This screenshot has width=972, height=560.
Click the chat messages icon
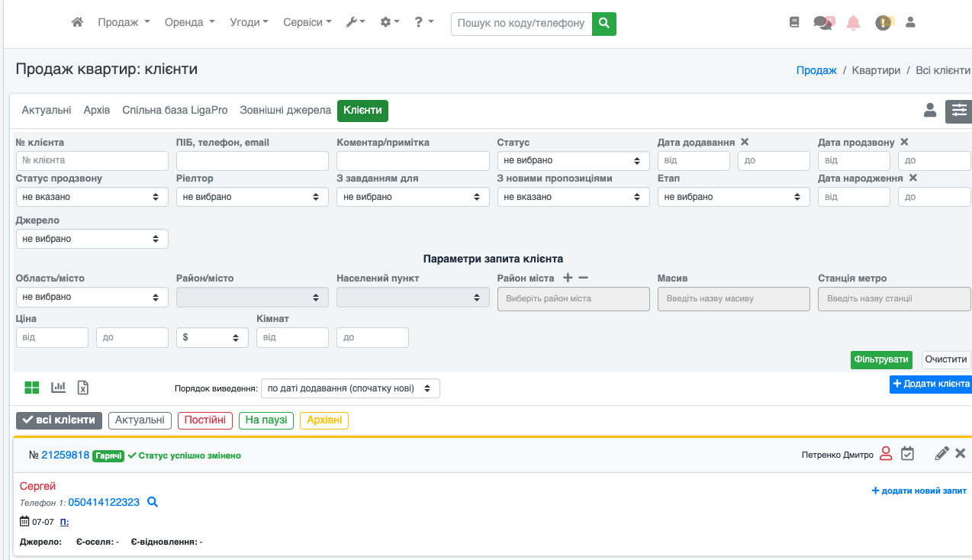[x=822, y=23]
